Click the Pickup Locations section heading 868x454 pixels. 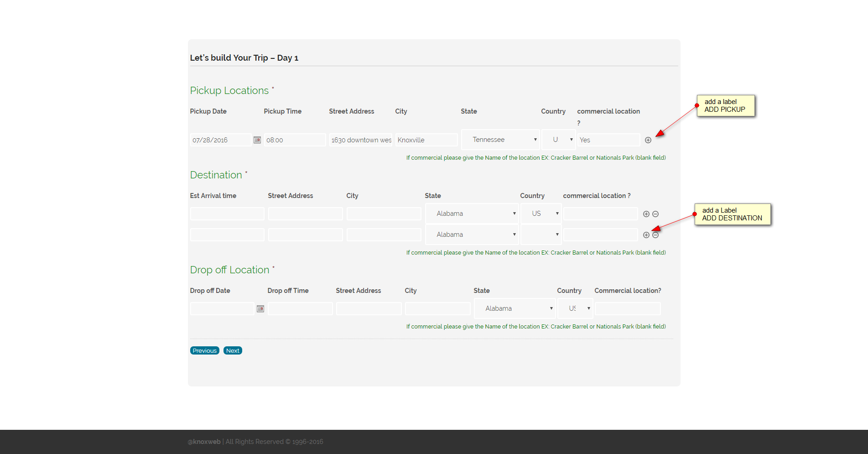(229, 90)
